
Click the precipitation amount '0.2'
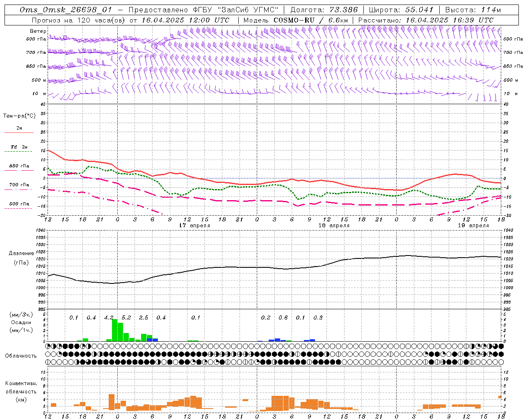tap(266, 317)
